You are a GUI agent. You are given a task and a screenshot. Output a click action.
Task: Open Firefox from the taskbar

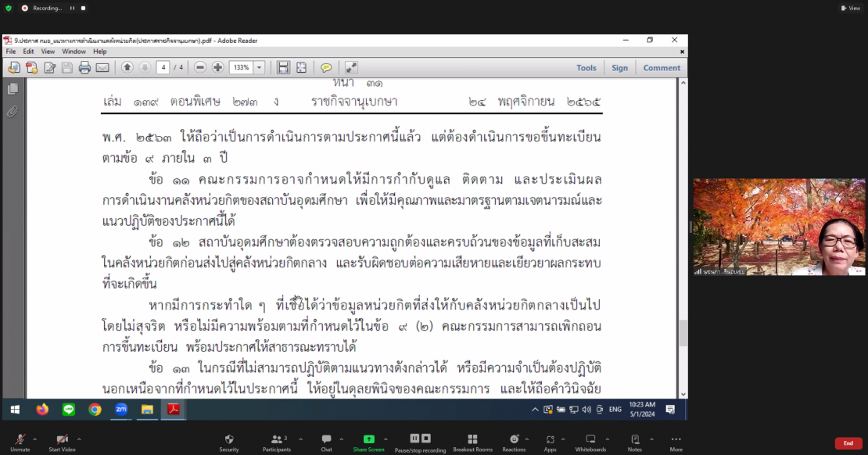(42, 410)
